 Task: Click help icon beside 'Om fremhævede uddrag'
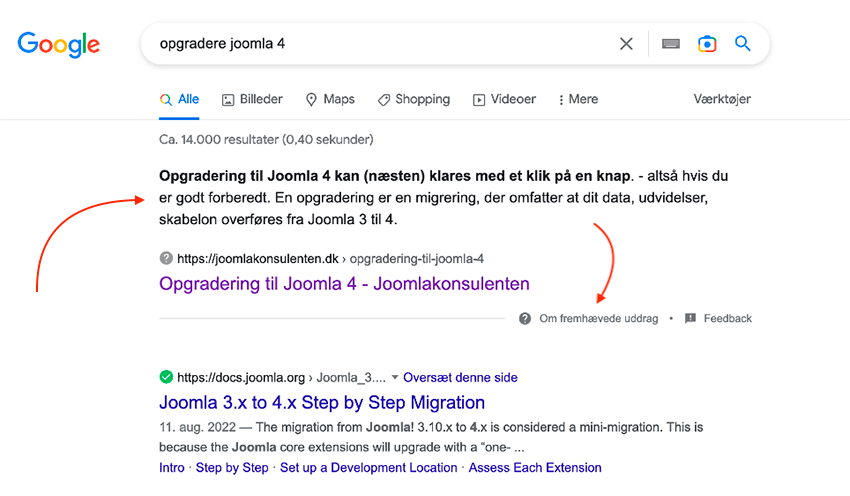tap(525, 318)
